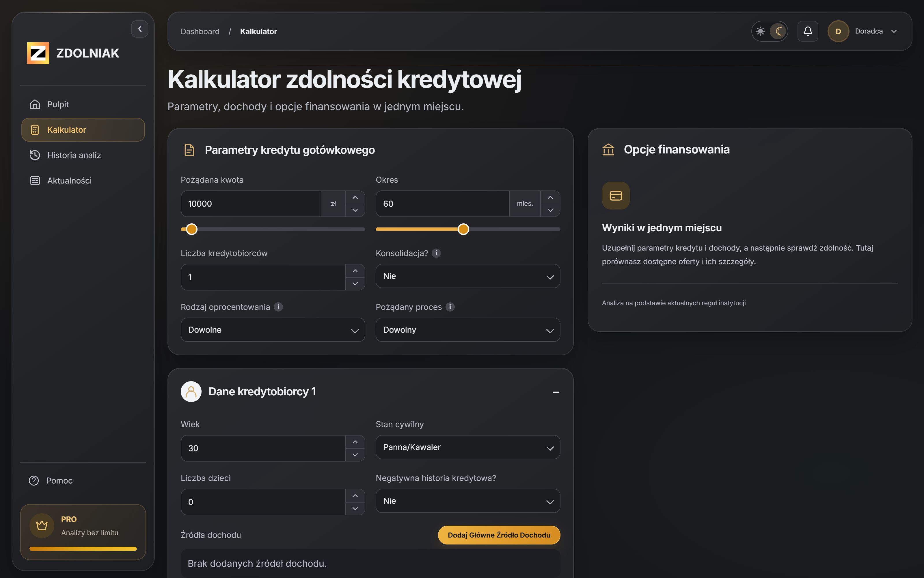Open Pożądany proces dropdown
This screenshot has width=924, height=578.
tap(468, 329)
